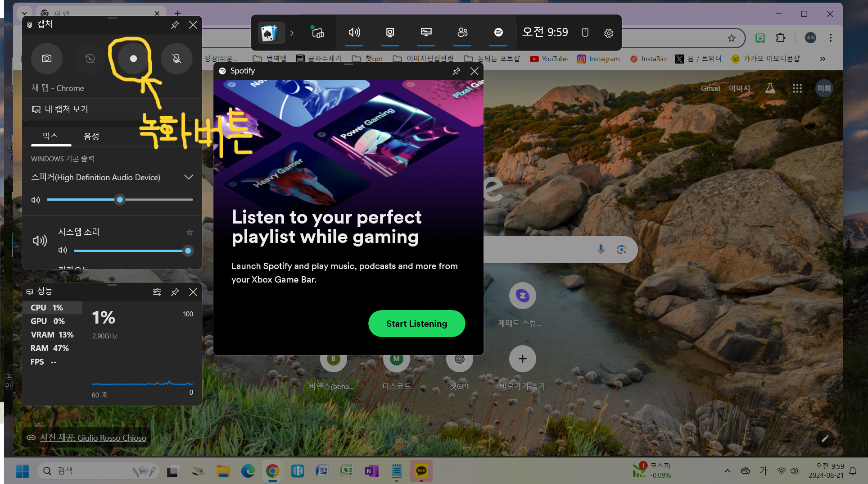
Task: Search by voice with microphone icon
Action: point(601,249)
